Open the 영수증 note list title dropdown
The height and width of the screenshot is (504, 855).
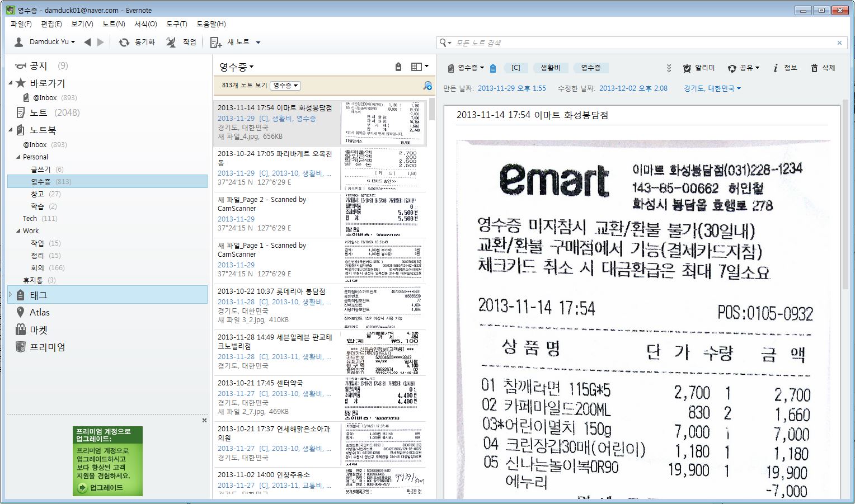point(236,67)
